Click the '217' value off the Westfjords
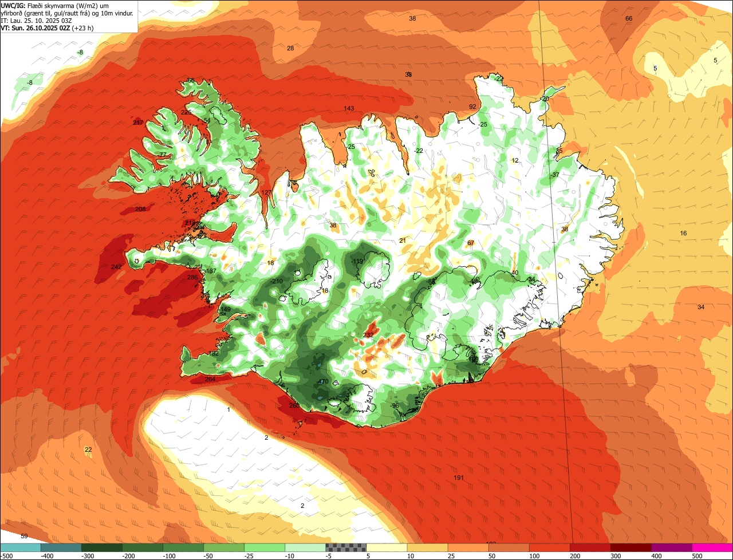This screenshot has width=733, height=560. [x=138, y=123]
